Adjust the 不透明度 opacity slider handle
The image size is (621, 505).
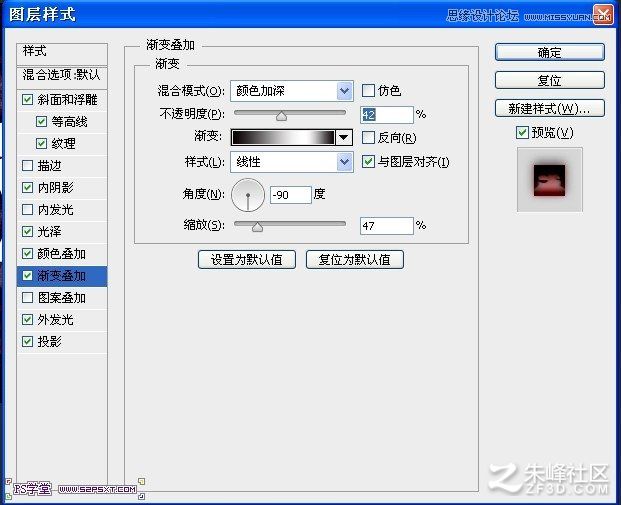281,116
